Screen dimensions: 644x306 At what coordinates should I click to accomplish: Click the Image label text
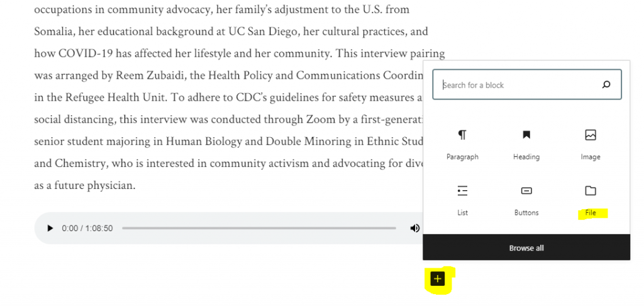click(590, 157)
